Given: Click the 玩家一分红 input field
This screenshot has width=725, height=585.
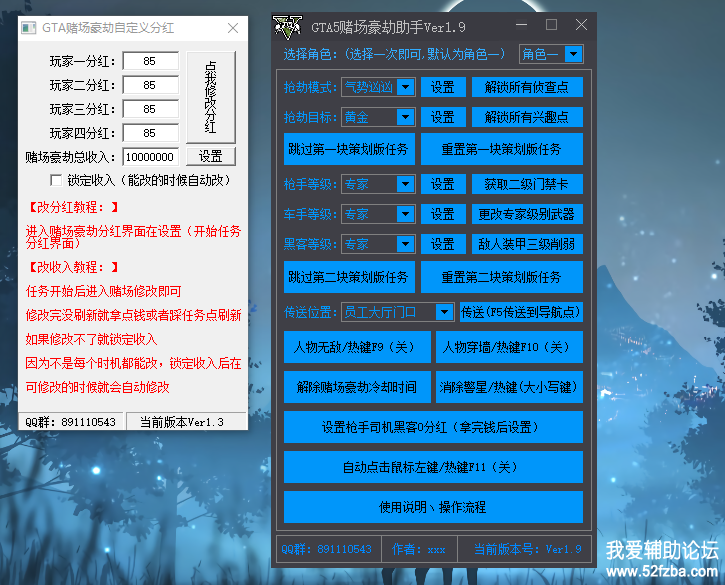Looking at the screenshot, I should [151, 61].
